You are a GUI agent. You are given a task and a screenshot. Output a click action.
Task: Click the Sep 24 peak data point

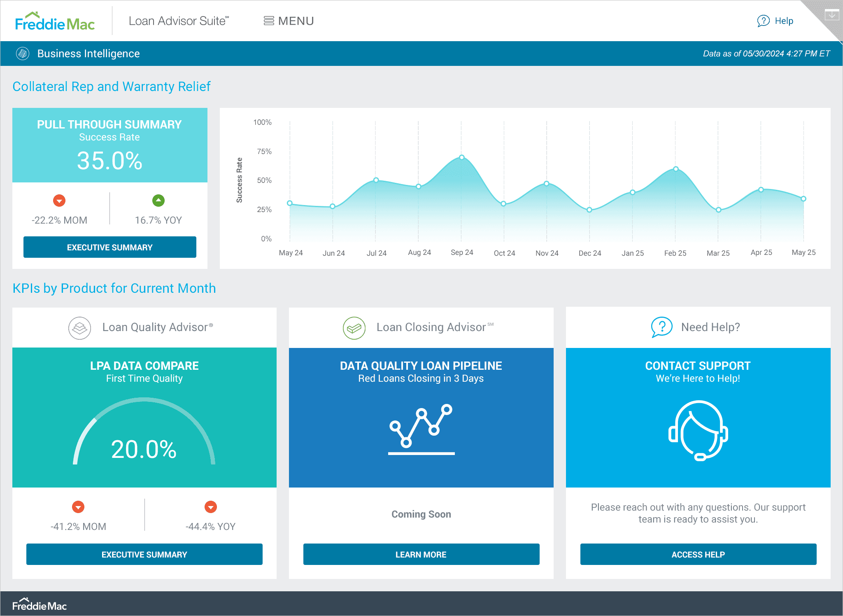click(x=462, y=157)
